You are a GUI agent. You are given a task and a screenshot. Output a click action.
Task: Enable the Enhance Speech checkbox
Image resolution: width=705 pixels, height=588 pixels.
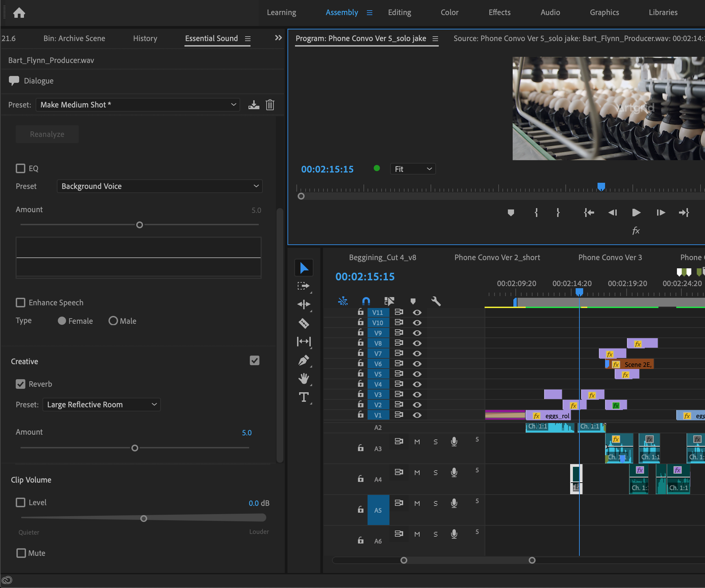[x=20, y=302]
